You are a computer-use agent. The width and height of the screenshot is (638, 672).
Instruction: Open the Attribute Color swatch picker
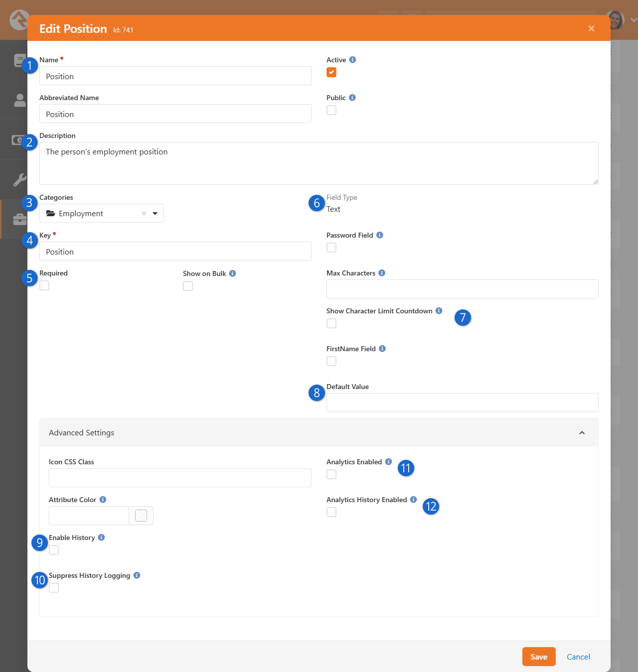pos(141,516)
